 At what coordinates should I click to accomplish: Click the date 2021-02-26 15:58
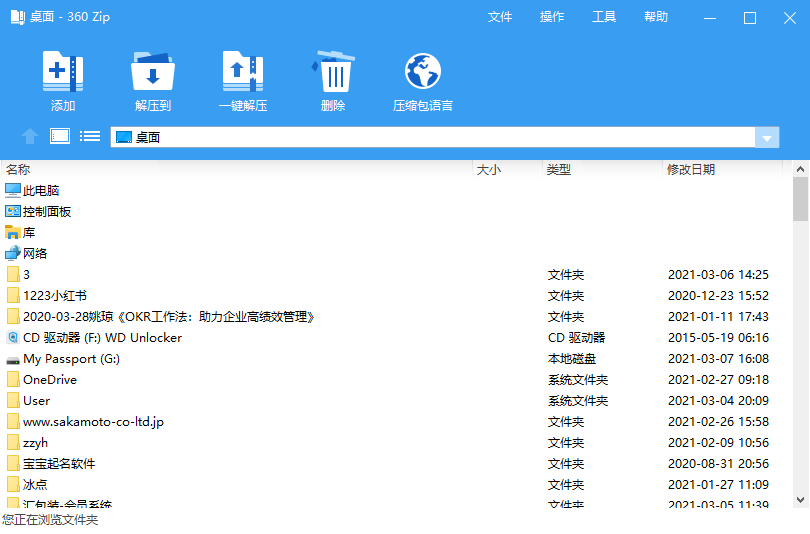[x=718, y=421]
